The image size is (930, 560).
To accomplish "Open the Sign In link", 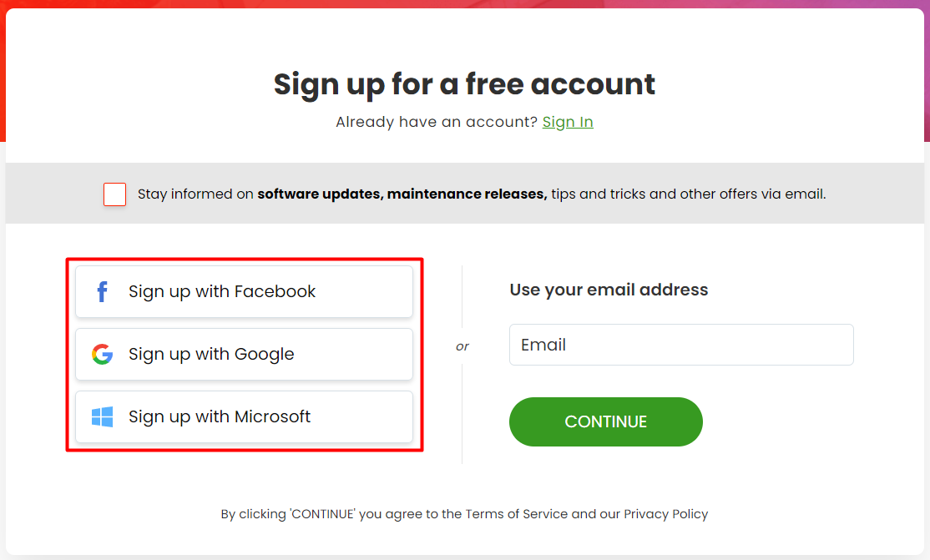I will tap(568, 122).
